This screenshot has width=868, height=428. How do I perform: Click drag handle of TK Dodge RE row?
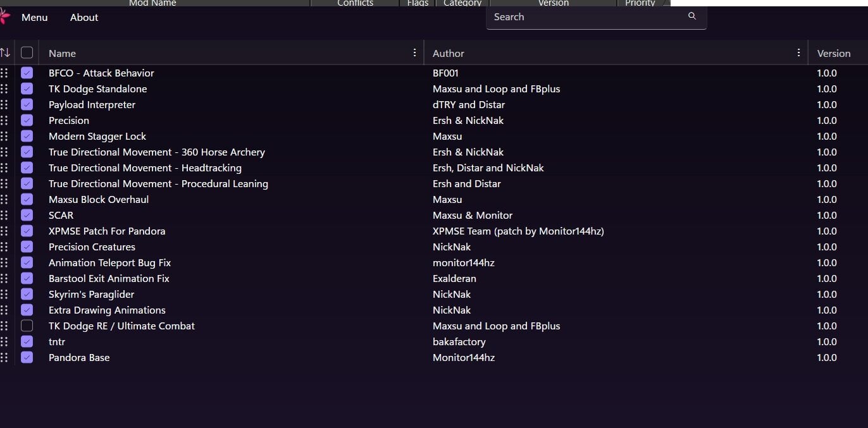click(4, 326)
